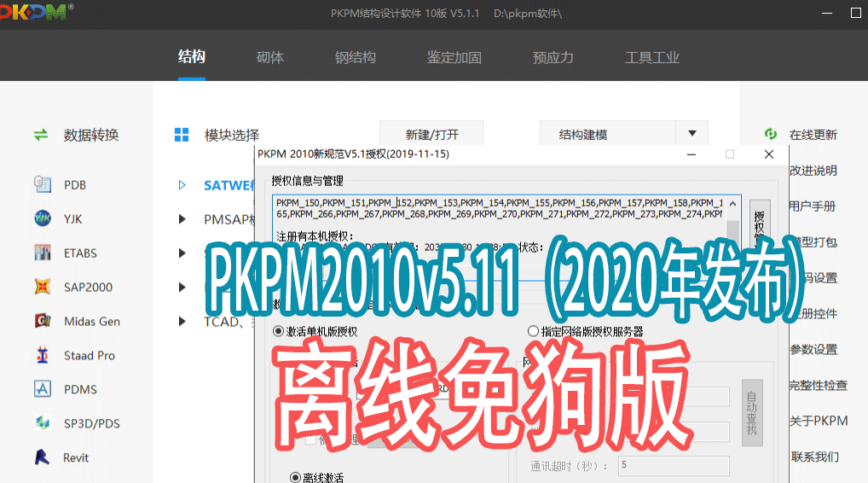Expand the module row below PMSAP
This screenshot has width=868, height=483.
coord(182,253)
